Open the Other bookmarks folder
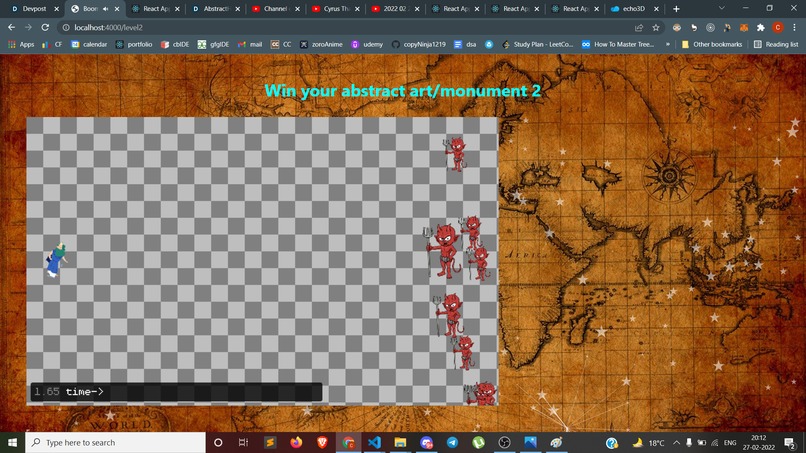This screenshot has width=806, height=453. click(712, 44)
